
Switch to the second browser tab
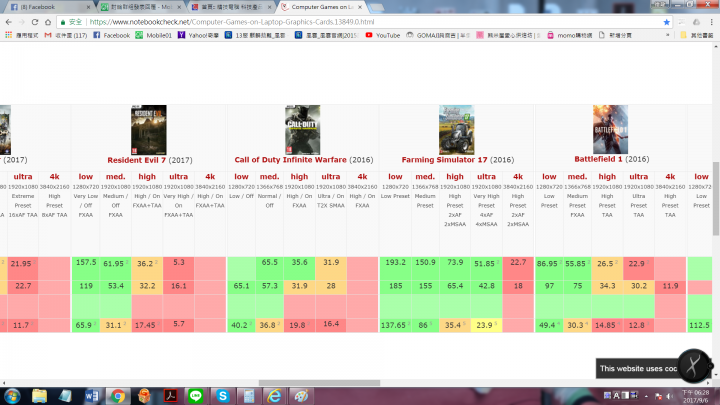tap(141, 7)
